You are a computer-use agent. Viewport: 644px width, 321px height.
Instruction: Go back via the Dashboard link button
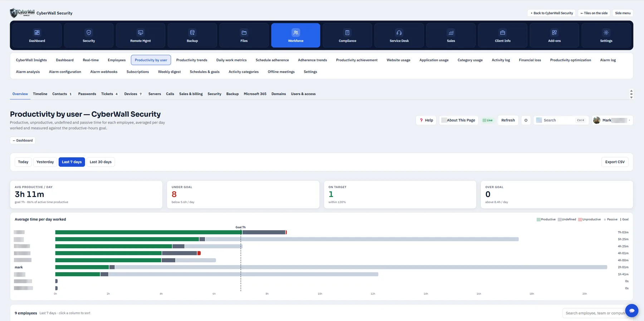tap(23, 140)
